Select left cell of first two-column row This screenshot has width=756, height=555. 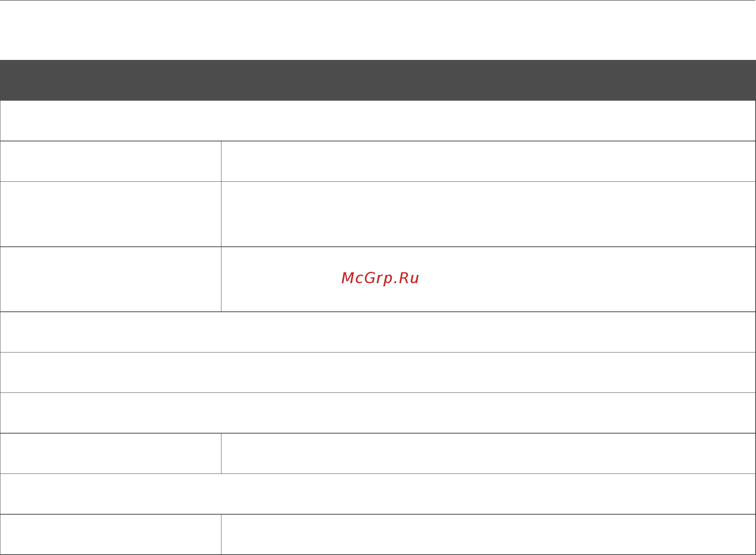[x=111, y=161]
